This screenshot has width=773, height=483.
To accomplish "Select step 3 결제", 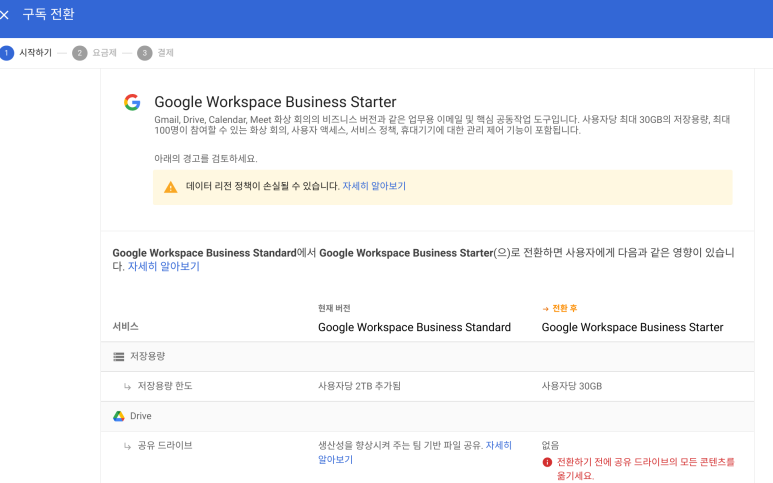I will pyautogui.click(x=155, y=53).
